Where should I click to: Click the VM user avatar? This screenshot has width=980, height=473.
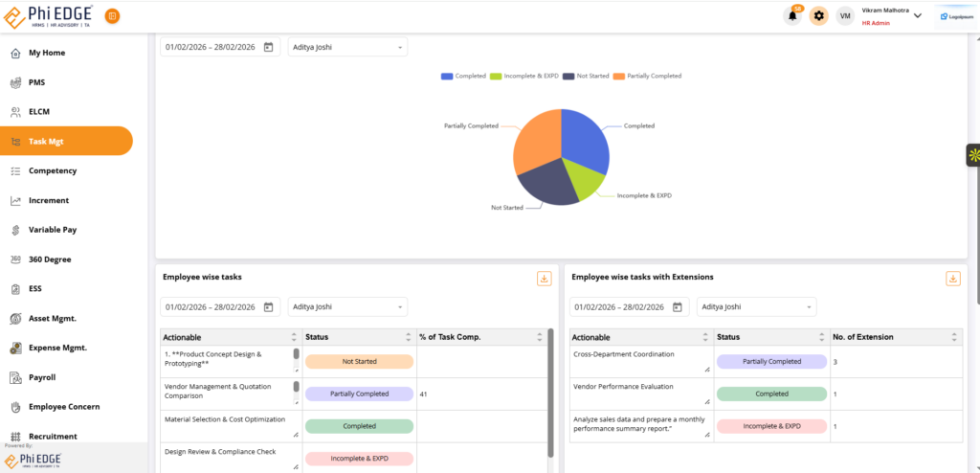(x=845, y=15)
